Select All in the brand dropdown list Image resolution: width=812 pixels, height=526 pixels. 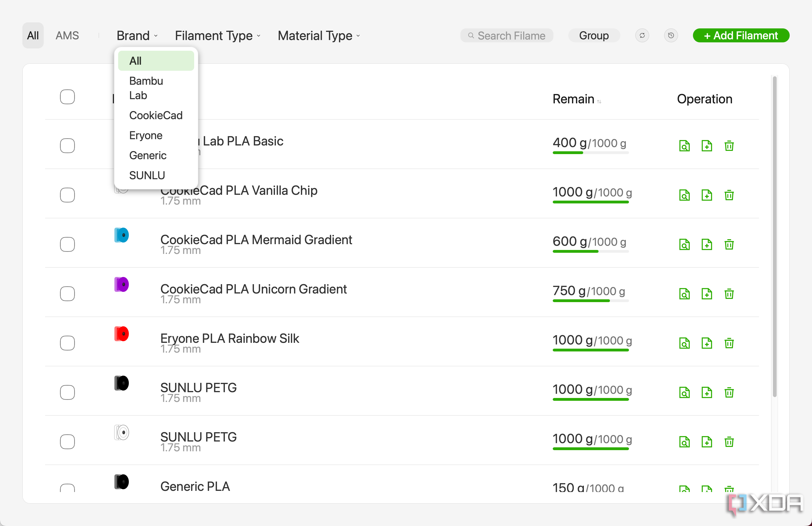[156, 61]
